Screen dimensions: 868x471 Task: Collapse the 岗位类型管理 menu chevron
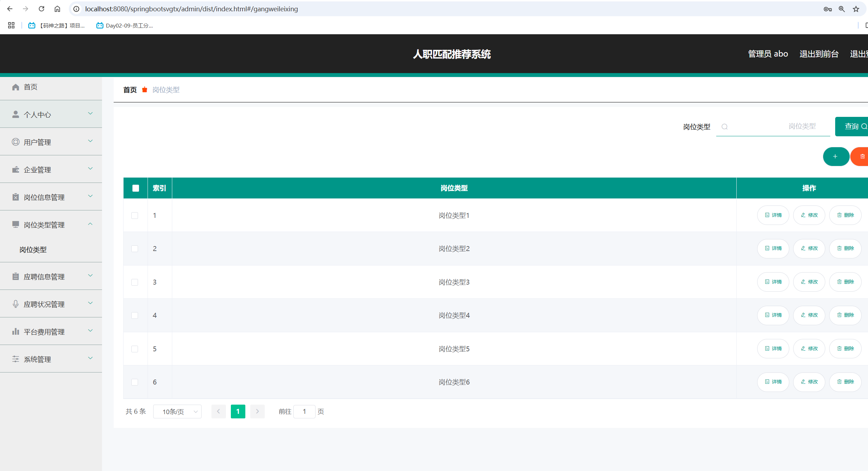[90, 224]
